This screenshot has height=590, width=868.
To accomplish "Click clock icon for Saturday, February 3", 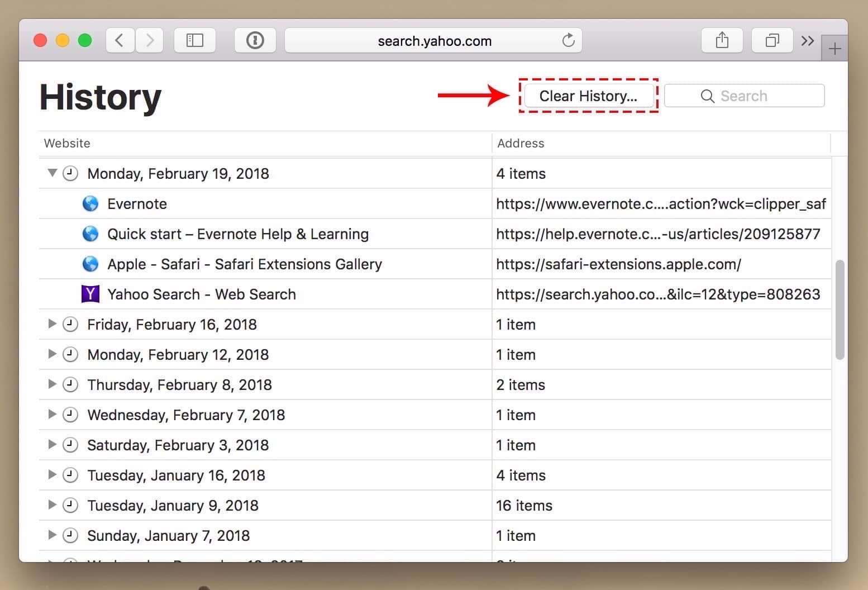I will click(x=70, y=445).
